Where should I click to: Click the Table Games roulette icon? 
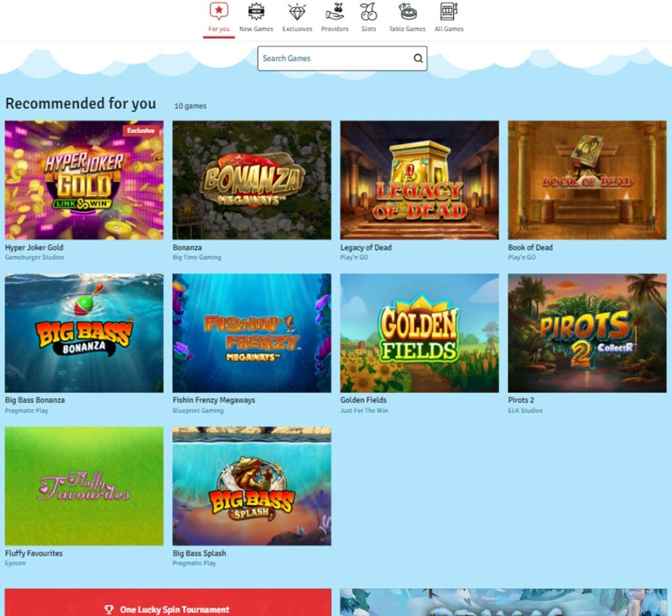pyautogui.click(x=407, y=12)
